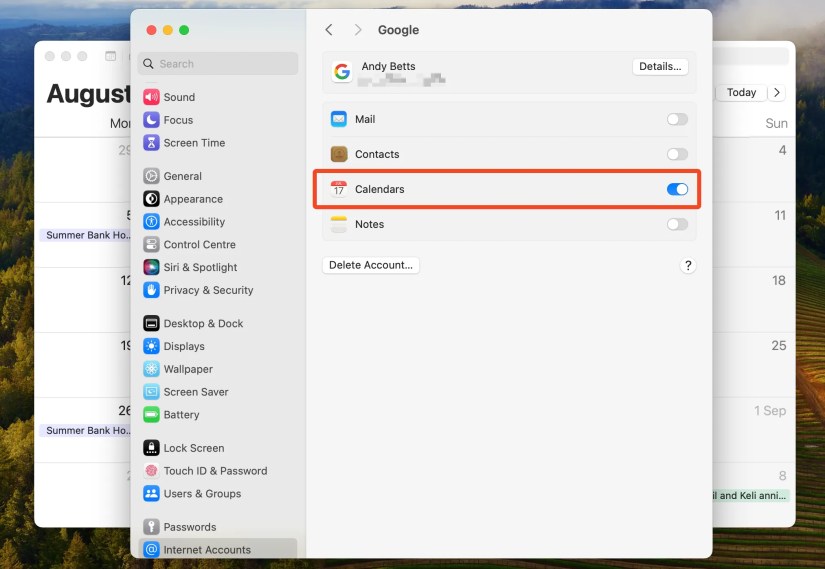Open Wallpaper settings icon
This screenshot has height=569, width=825.
[151, 369]
